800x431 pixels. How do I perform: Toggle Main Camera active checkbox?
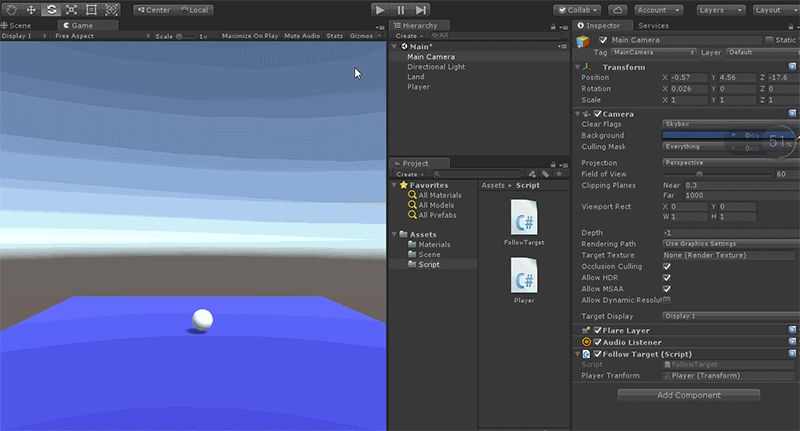click(603, 40)
